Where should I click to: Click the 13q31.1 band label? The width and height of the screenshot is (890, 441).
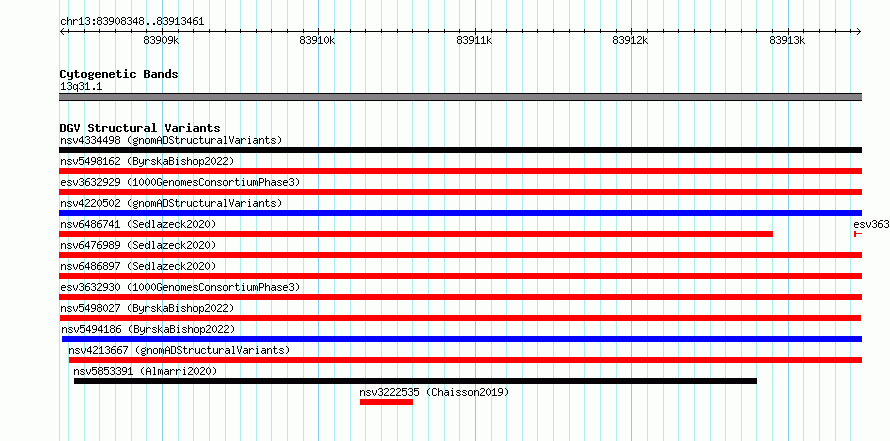(x=81, y=87)
